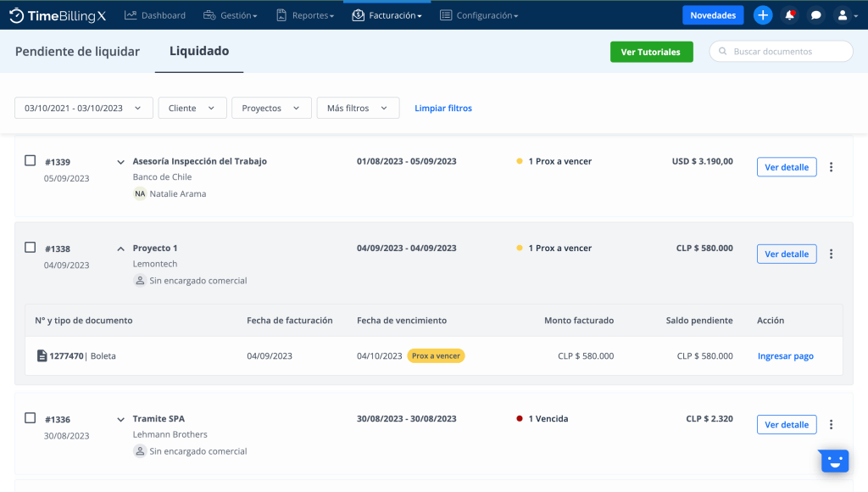Click Ver detalle for #1336

(x=787, y=424)
